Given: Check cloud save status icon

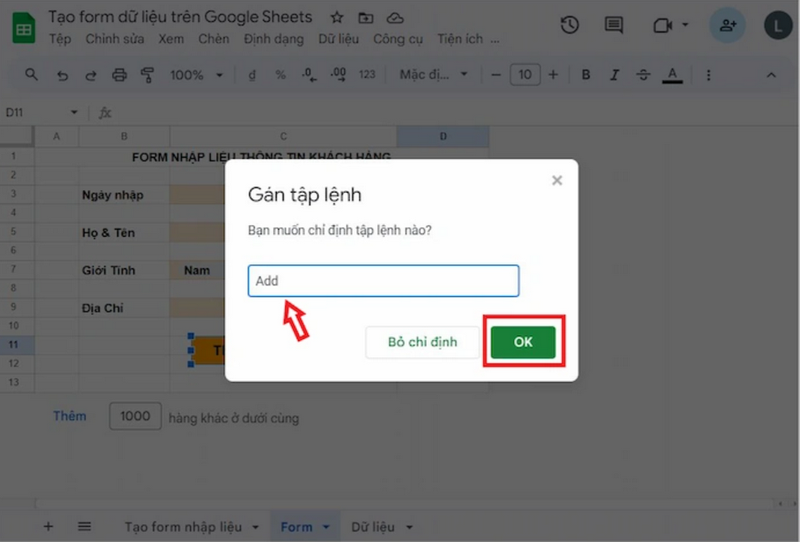Looking at the screenshot, I should coord(395,18).
